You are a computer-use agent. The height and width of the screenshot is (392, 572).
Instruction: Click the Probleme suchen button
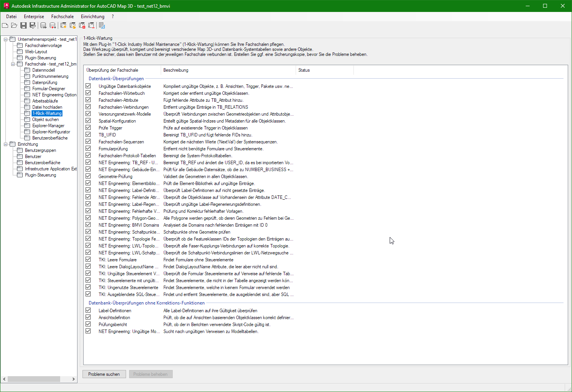click(104, 374)
